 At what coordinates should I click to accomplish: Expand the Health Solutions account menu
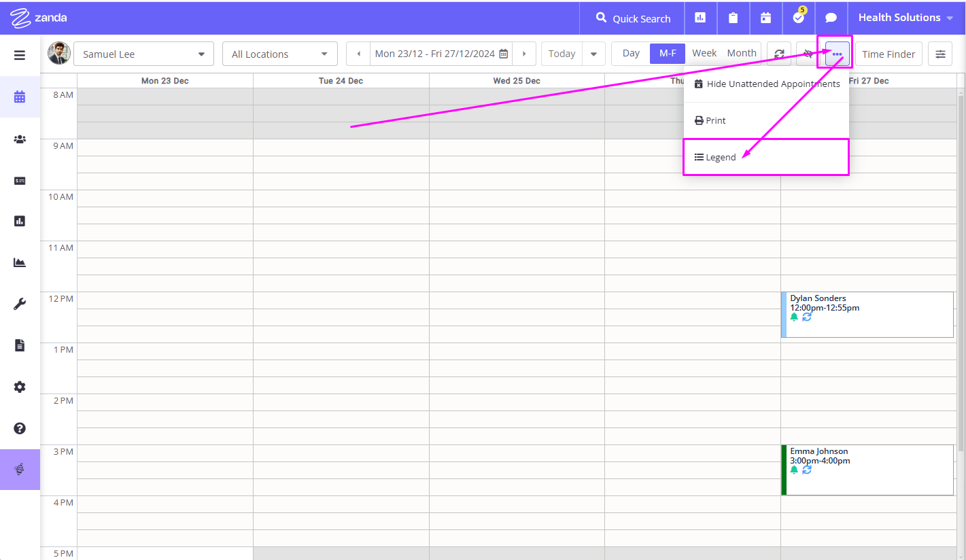point(905,18)
